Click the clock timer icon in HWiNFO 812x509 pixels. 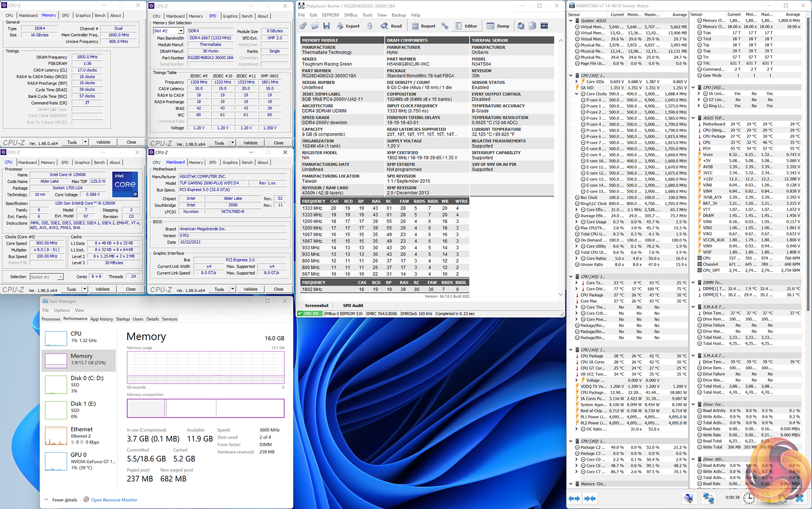tap(749, 498)
